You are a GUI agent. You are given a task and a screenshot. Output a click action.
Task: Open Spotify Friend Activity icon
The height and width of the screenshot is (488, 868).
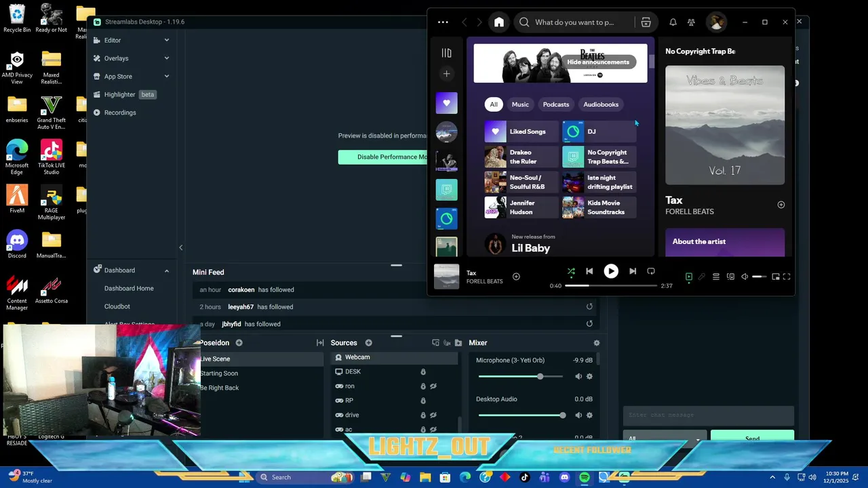click(691, 22)
